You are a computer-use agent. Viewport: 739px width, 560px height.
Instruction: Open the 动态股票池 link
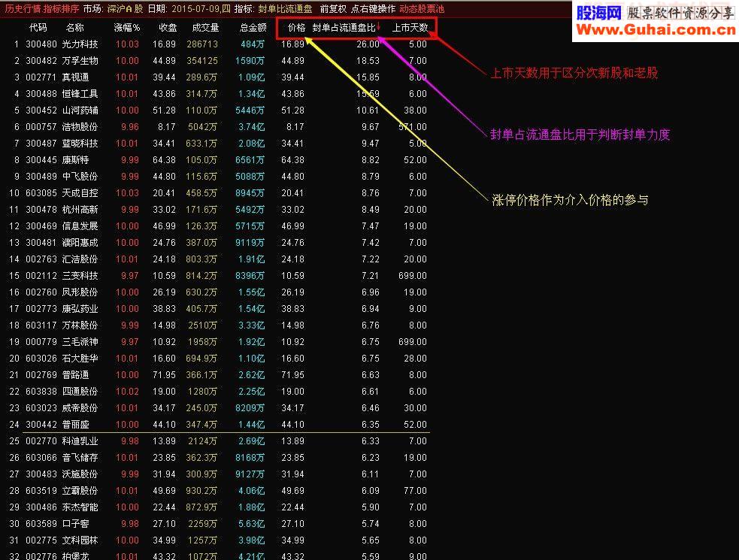tap(422, 9)
